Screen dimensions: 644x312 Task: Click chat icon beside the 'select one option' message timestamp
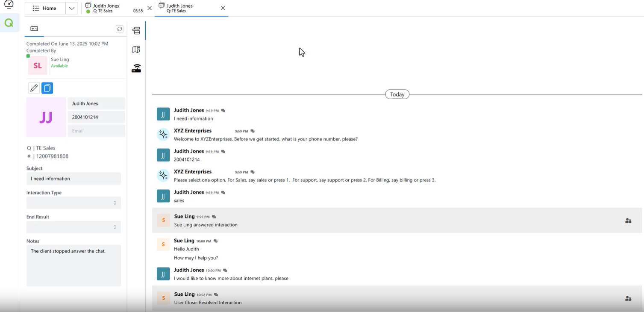[x=253, y=172]
